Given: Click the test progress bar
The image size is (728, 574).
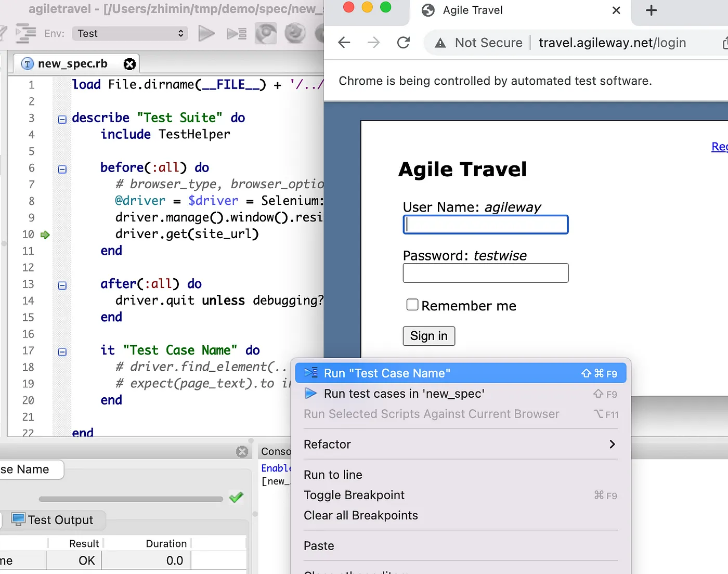Looking at the screenshot, I should pos(131,499).
